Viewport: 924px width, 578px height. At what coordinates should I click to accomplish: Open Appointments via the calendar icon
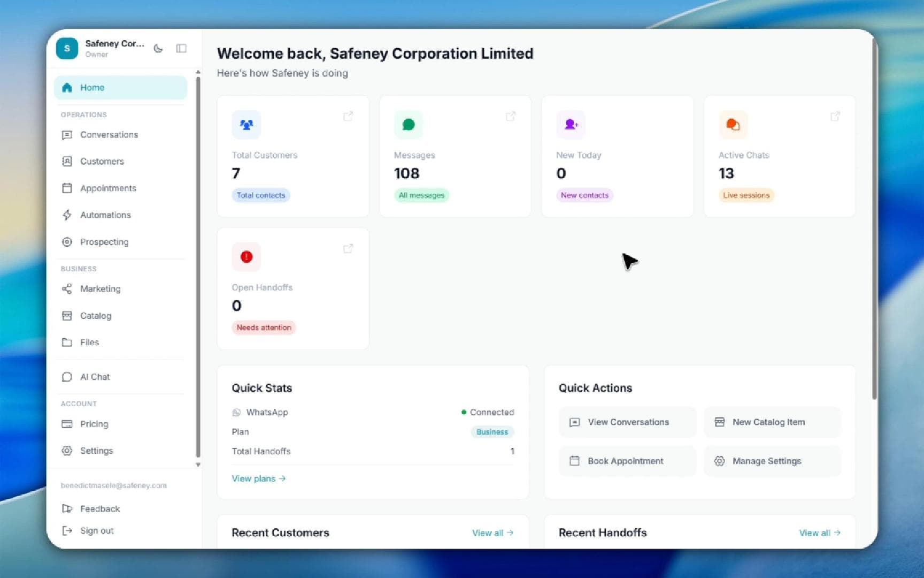point(67,188)
